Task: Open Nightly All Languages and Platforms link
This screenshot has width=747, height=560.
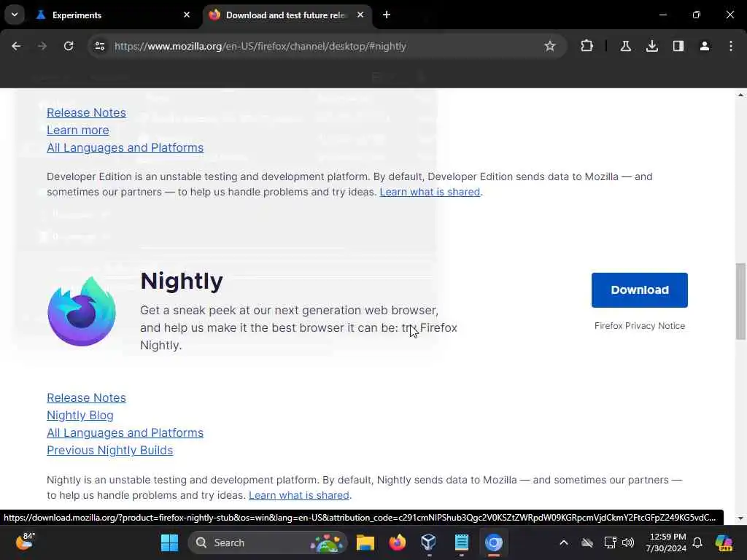Action: 125,433
